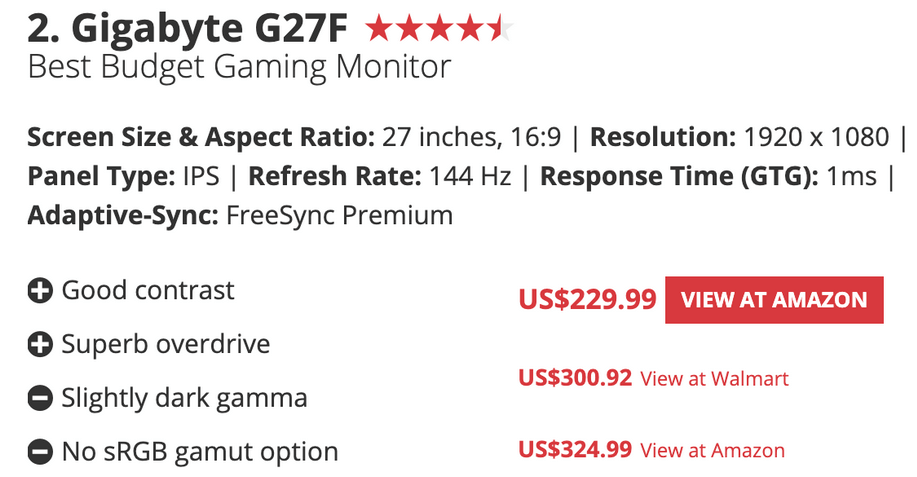Click the minus icon beside Slightly dark gamma
The width and height of the screenshot is (917, 477).
coord(40,398)
